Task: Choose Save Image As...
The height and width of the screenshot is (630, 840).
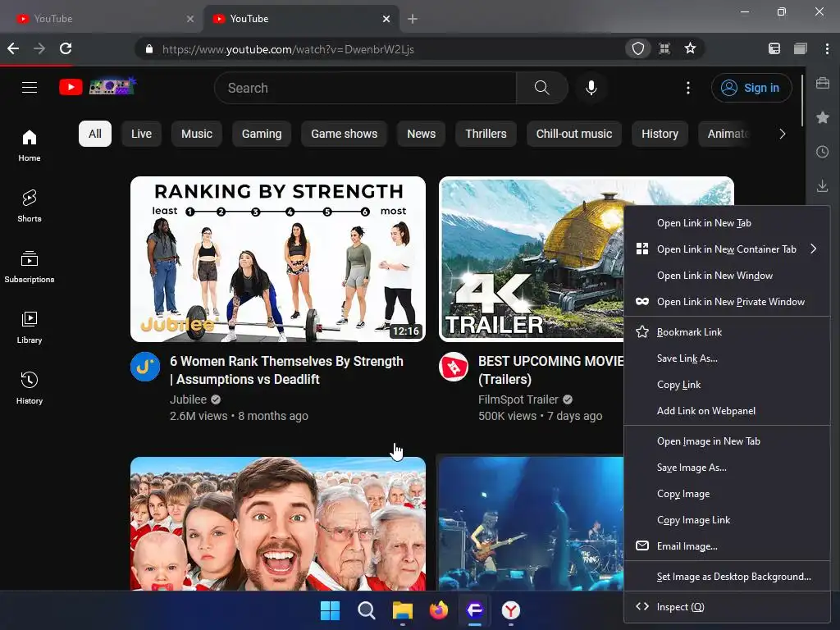Action: point(727,468)
